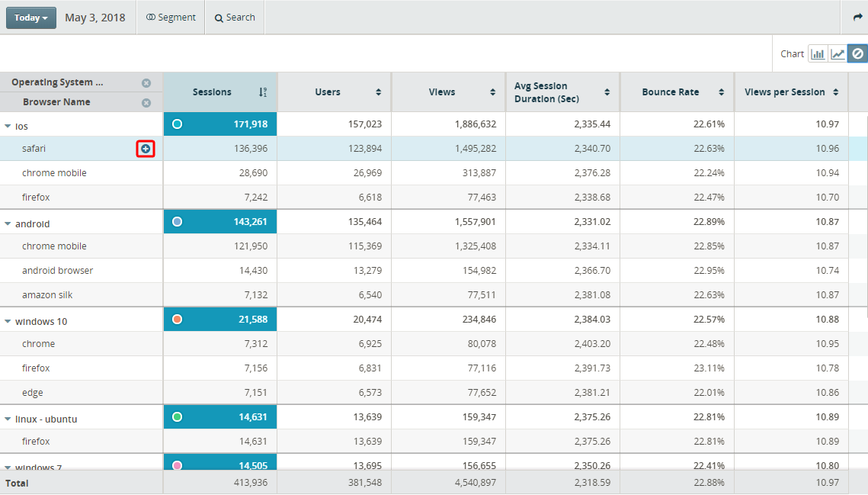This screenshot has width=868, height=495.
Task: Remove the Browser Name dimension
Action: coord(146,103)
